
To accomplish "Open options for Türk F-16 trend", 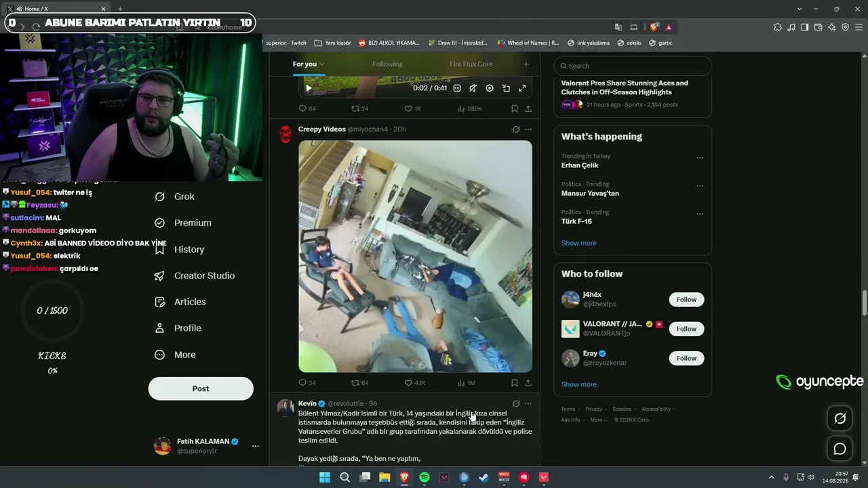I will point(700,214).
